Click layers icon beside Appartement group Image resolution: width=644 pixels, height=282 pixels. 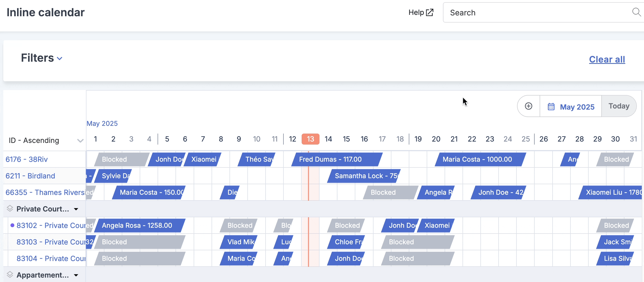(10, 275)
